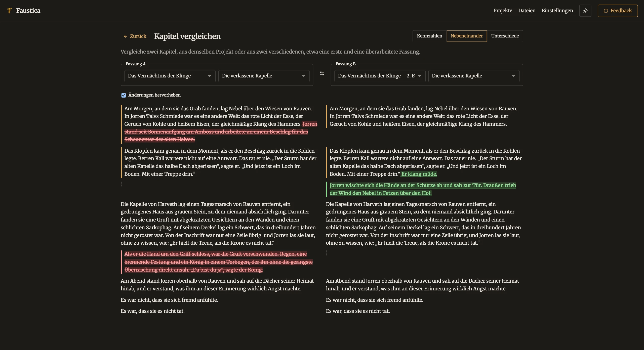Click the description text 'Vergleiche zwei Kapitel'
This screenshot has height=350, width=644.
pos(270,52)
